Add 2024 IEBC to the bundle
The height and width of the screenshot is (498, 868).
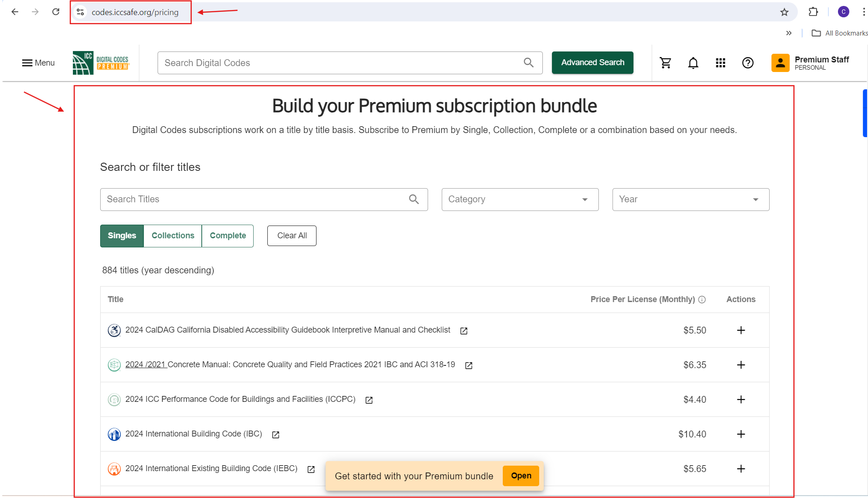coord(741,469)
